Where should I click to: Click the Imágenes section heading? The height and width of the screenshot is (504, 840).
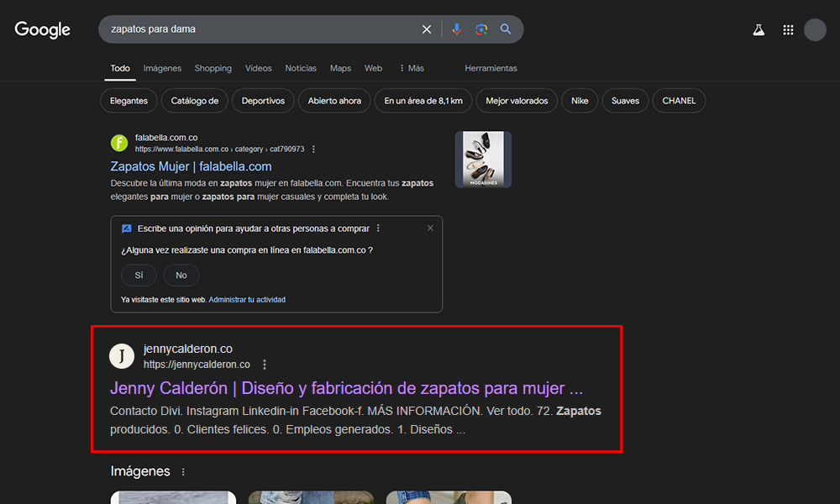[x=140, y=471]
